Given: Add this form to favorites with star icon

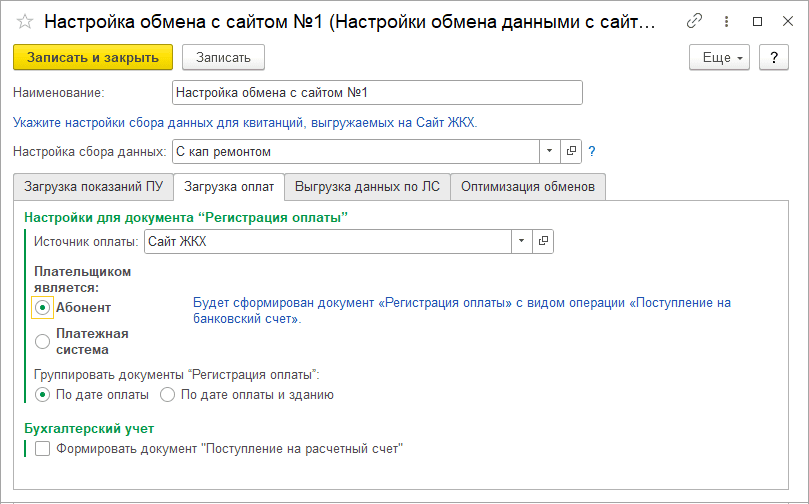Looking at the screenshot, I should click(x=24, y=21).
